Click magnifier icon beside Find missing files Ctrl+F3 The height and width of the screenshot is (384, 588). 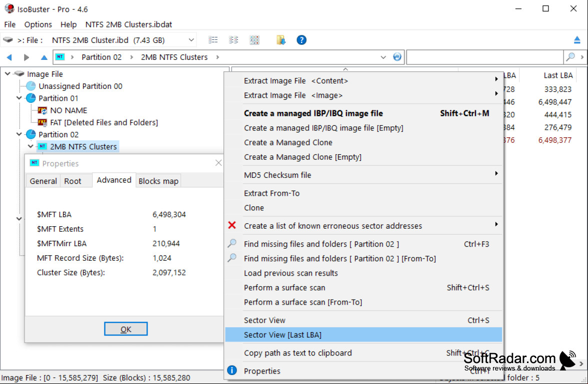tap(232, 244)
